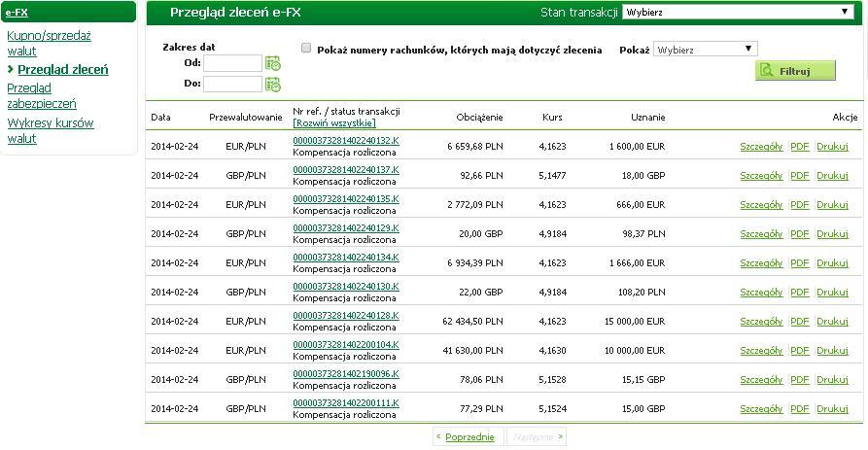Expand all rows via Rozwiń wszystkie
The image size is (868, 450).
(x=334, y=122)
